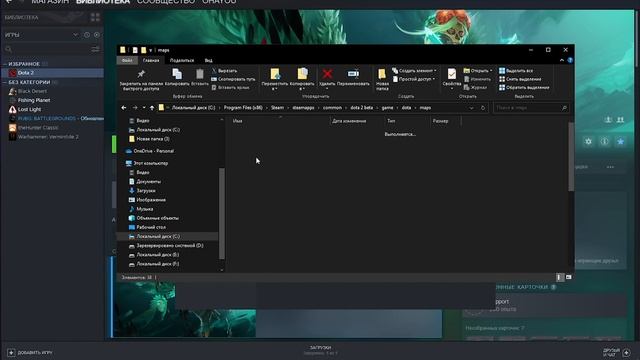Click Изменить in the Open group
This screenshot has width=640, height=360.
pyautogui.click(x=477, y=79)
